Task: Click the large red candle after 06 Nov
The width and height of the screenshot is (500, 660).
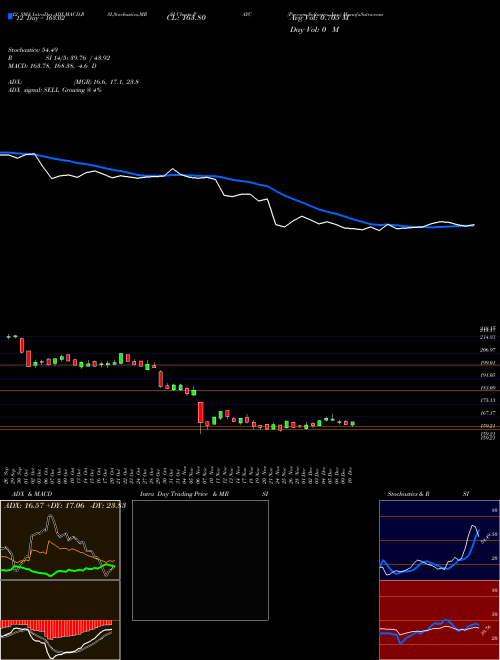Action: pyautogui.click(x=201, y=412)
